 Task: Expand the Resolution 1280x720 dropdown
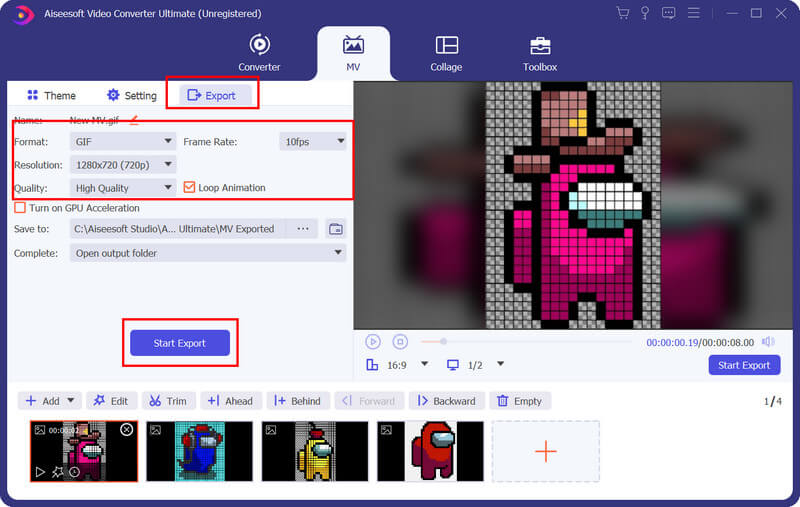point(123,165)
